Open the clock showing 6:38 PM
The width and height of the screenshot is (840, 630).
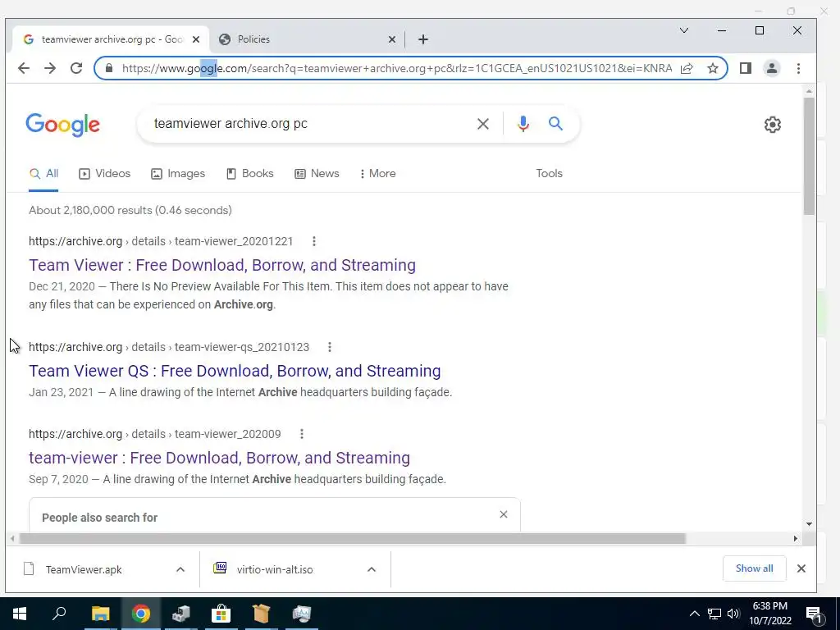(x=769, y=614)
